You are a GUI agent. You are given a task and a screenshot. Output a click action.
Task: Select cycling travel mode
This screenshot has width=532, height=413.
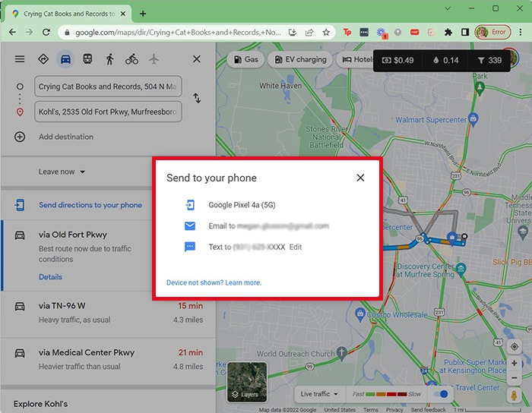pos(131,59)
